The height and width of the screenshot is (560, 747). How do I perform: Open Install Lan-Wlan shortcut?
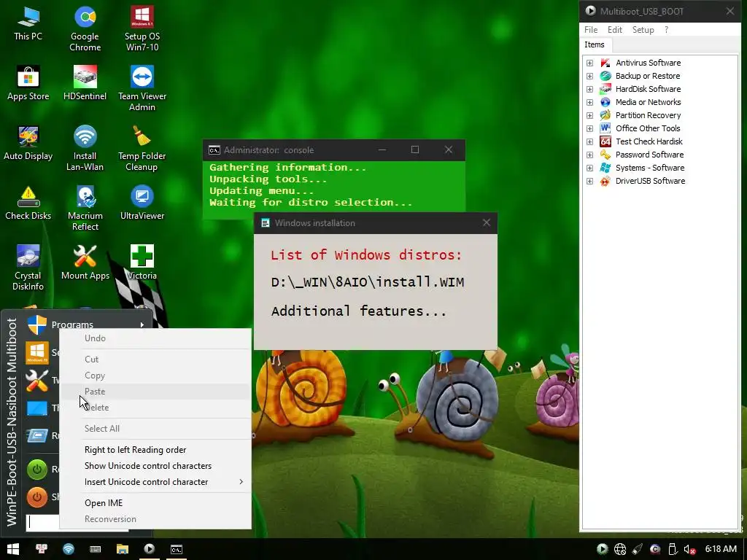(x=85, y=149)
